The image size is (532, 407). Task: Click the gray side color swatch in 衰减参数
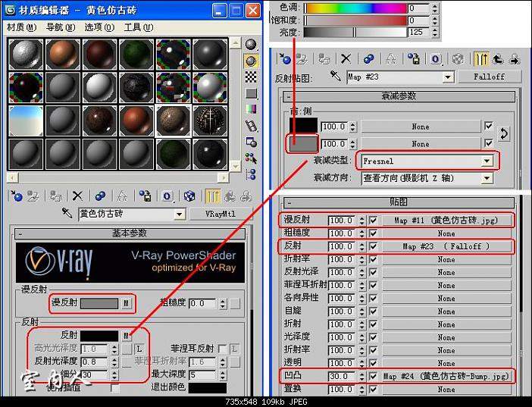(302, 143)
